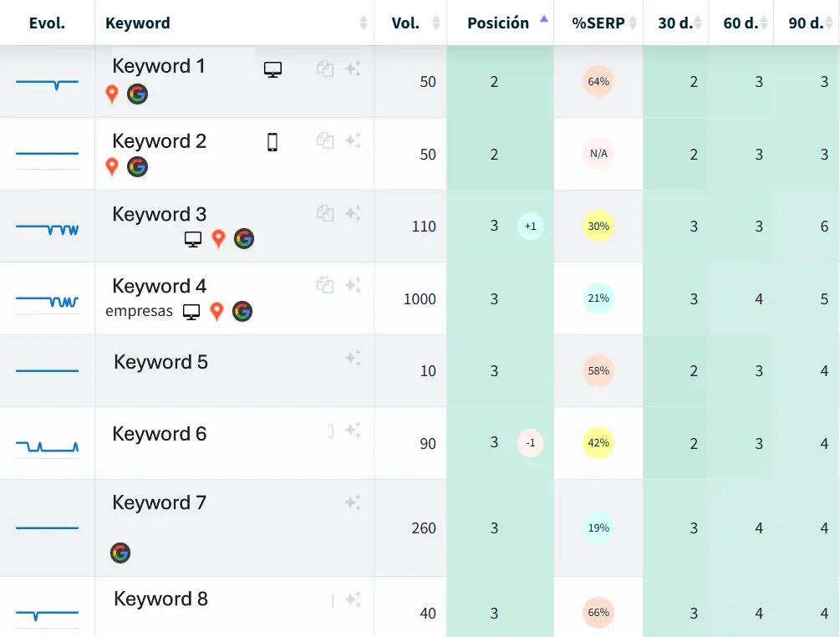Image resolution: width=840 pixels, height=637 pixels.
Task: Click the orange 64% SERP badge on Keyword 1
Action: 598,82
